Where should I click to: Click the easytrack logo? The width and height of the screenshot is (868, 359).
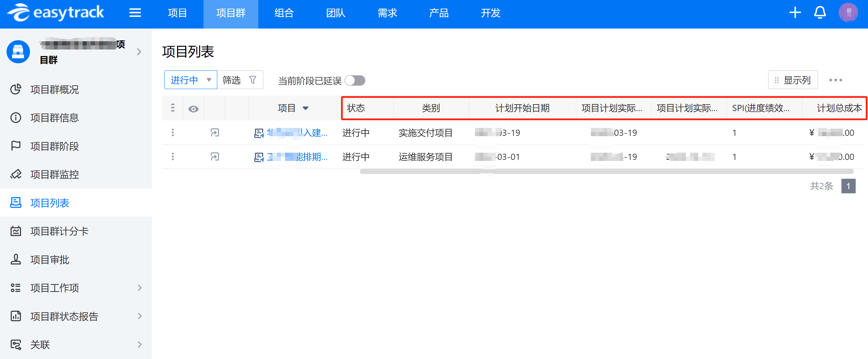[55, 13]
